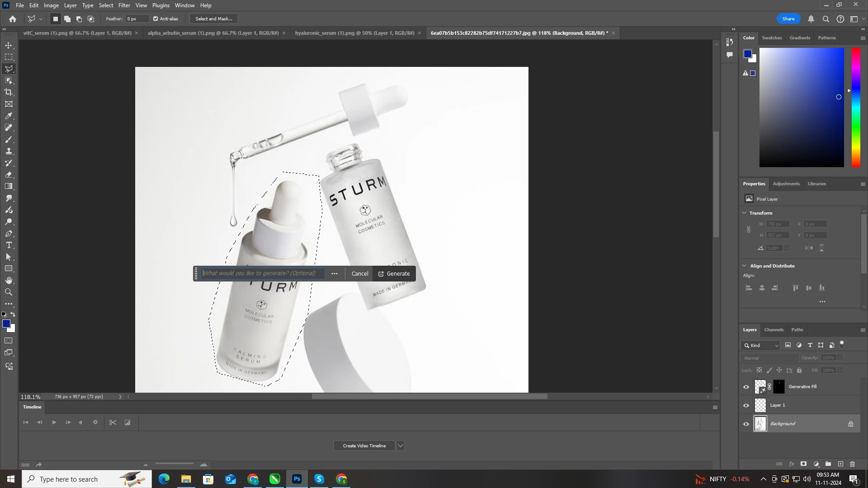Hide the Generative Fill layer
This screenshot has height=488, width=868.
pos(746,387)
